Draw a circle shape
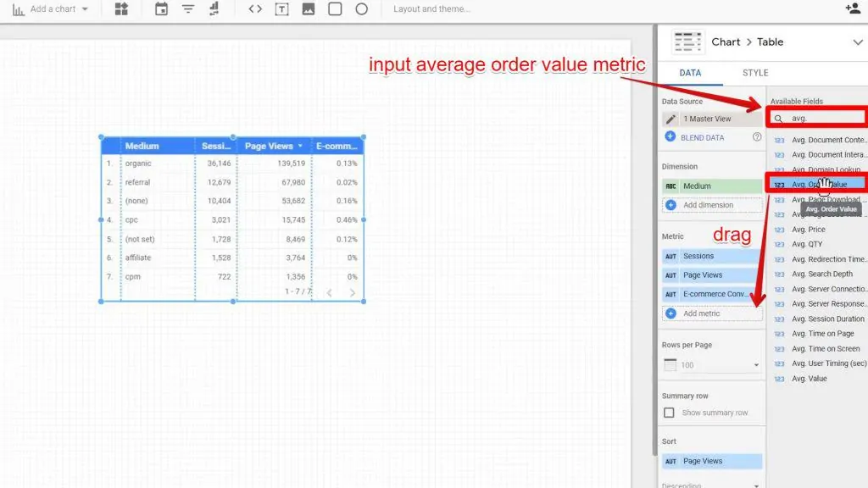The height and width of the screenshot is (488, 868). click(x=361, y=10)
